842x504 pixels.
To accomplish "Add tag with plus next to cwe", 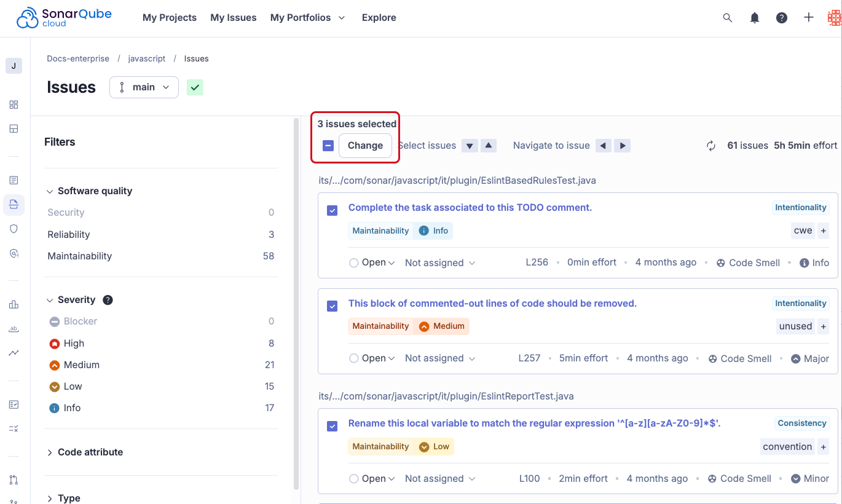I will (x=824, y=230).
